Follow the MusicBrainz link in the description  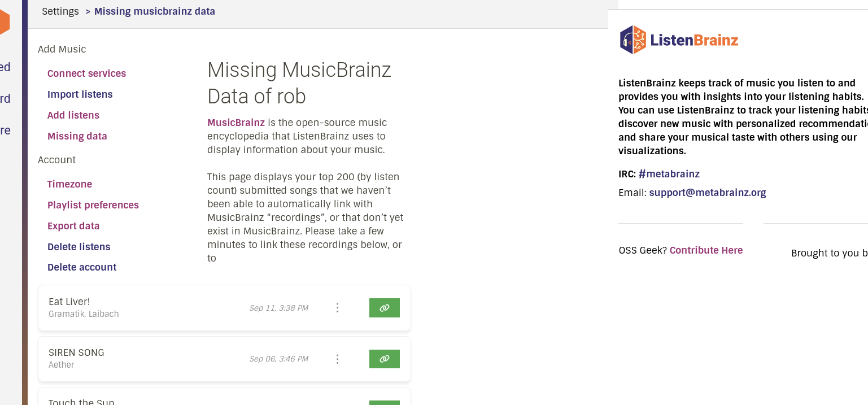[x=236, y=123]
